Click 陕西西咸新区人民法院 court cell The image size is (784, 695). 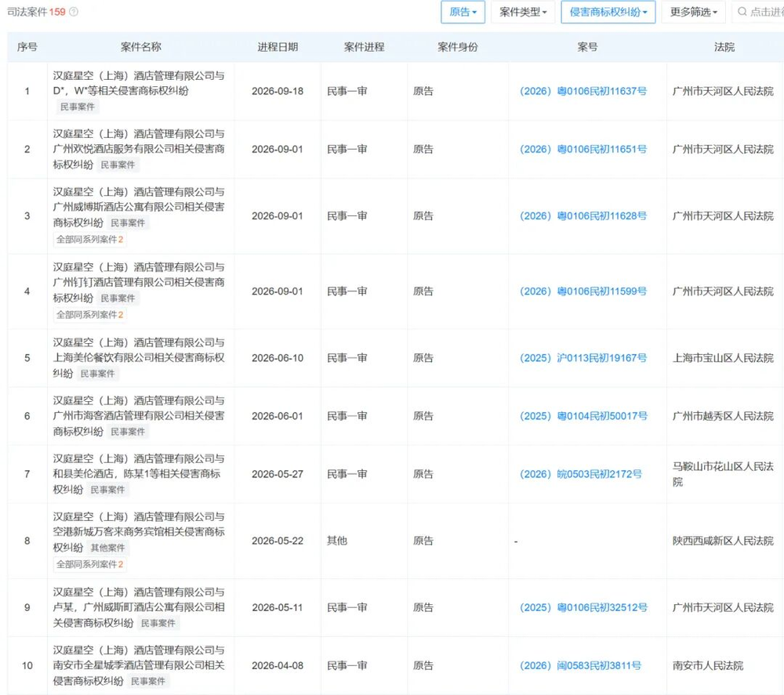point(723,541)
